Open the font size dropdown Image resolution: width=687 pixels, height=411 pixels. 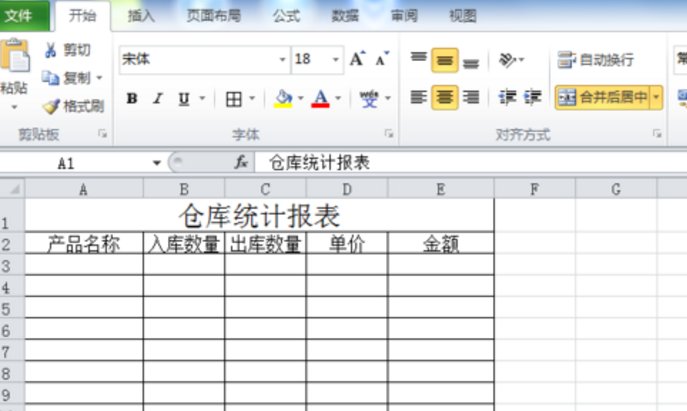(336, 60)
